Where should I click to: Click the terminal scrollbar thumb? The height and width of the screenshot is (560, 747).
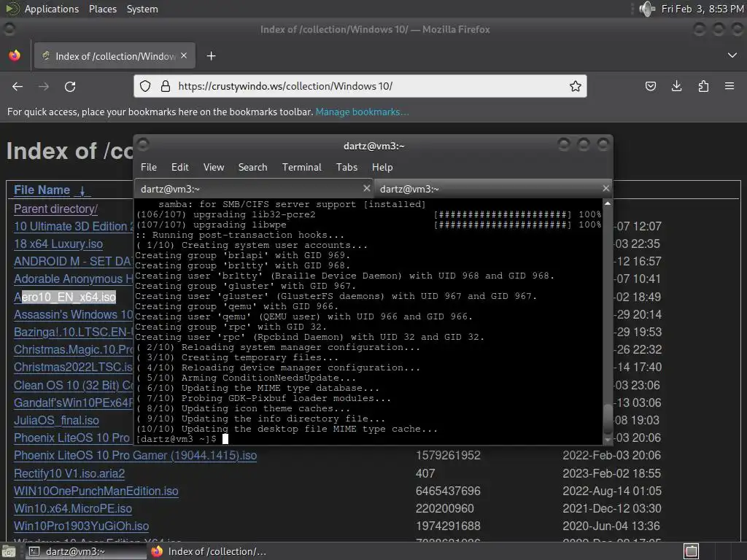pyautogui.click(x=608, y=419)
